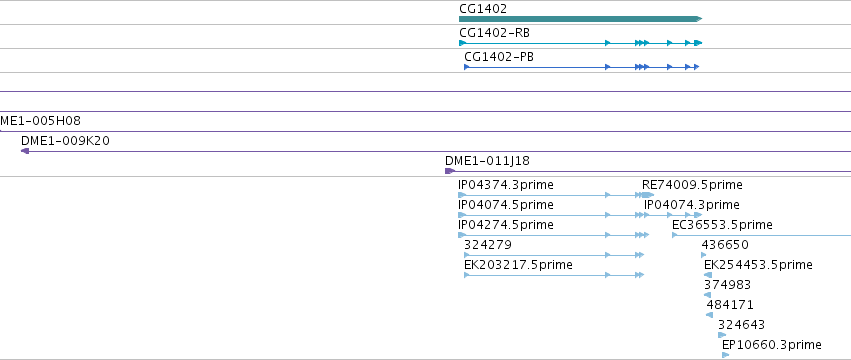The height and width of the screenshot is (360, 851).
Task: Click the 324643 EST label
Action: pyautogui.click(x=741, y=325)
